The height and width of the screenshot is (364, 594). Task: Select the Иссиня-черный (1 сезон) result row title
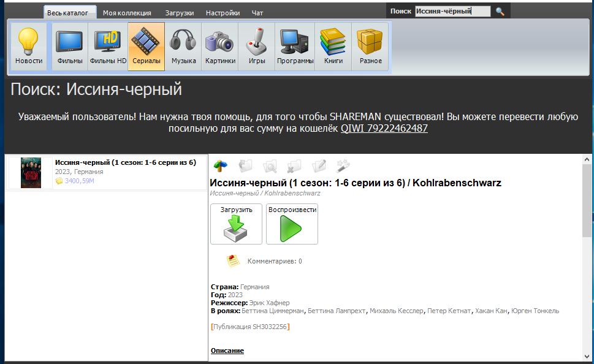tap(126, 162)
